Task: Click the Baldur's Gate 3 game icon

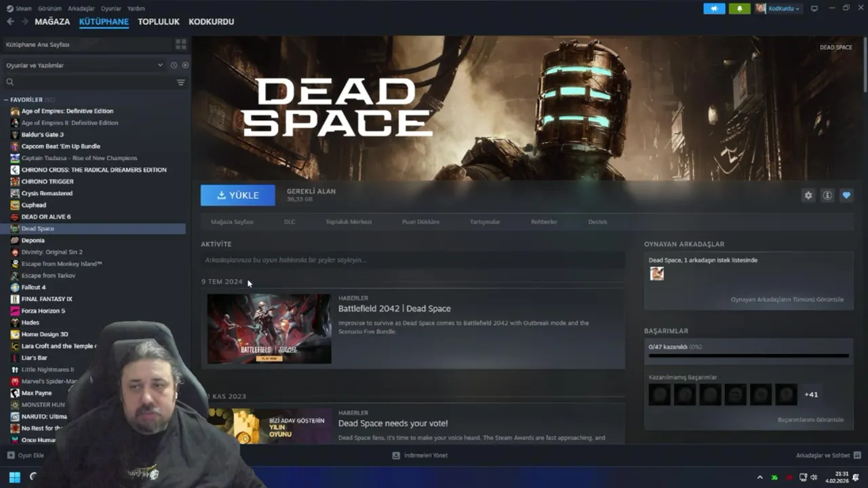Action: coord(15,134)
